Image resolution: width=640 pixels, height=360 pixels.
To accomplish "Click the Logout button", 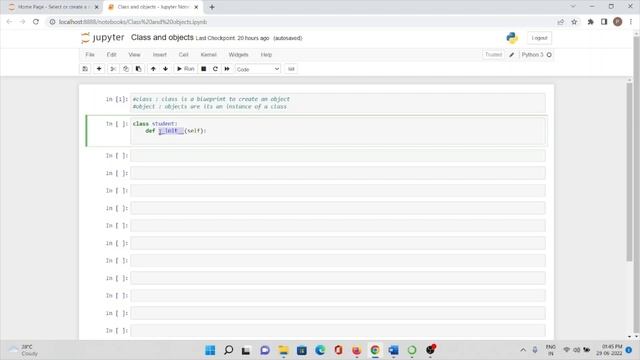I will (539, 38).
